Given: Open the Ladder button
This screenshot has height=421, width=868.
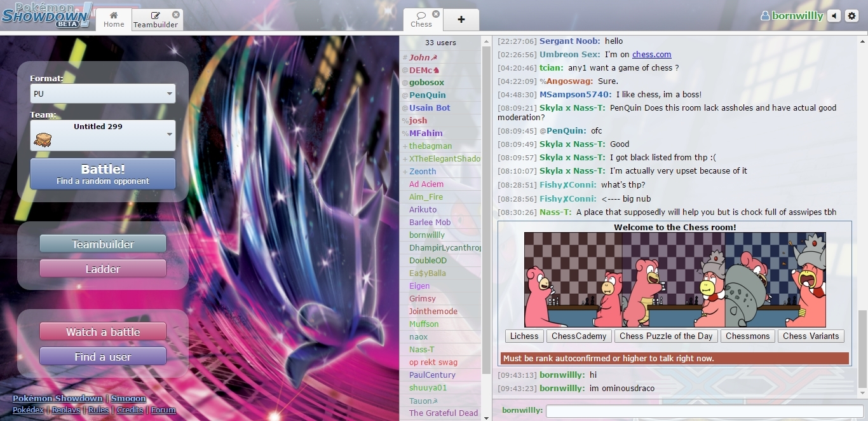Looking at the screenshot, I should click(103, 269).
